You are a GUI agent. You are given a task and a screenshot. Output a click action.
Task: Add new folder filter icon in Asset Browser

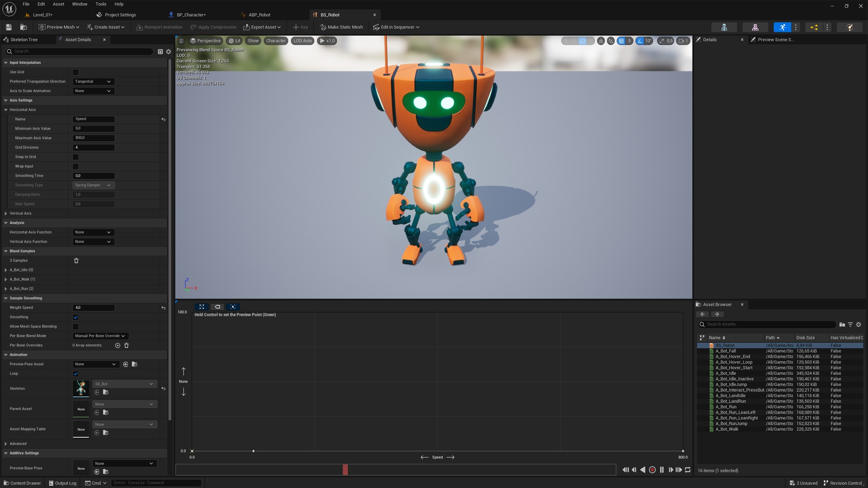pos(842,324)
